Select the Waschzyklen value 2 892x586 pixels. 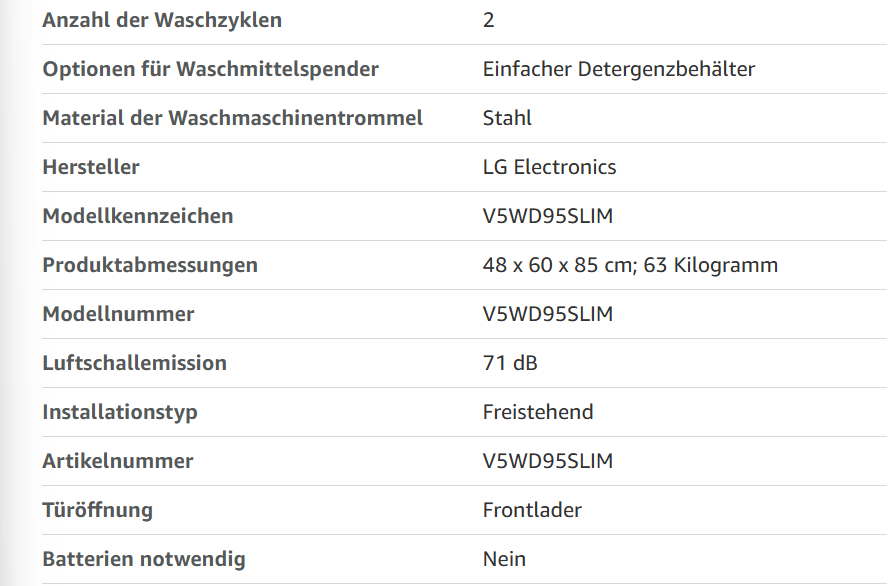489,20
